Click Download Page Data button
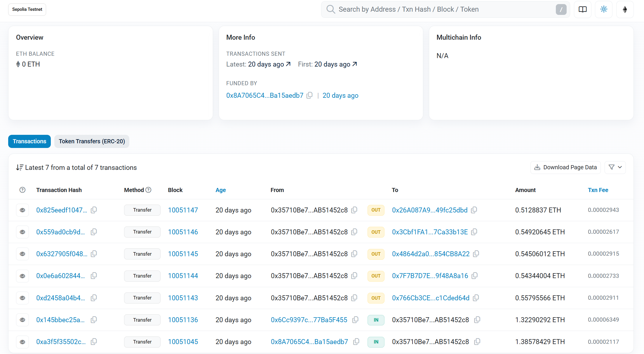The image size is (644, 354). coord(565,167)
